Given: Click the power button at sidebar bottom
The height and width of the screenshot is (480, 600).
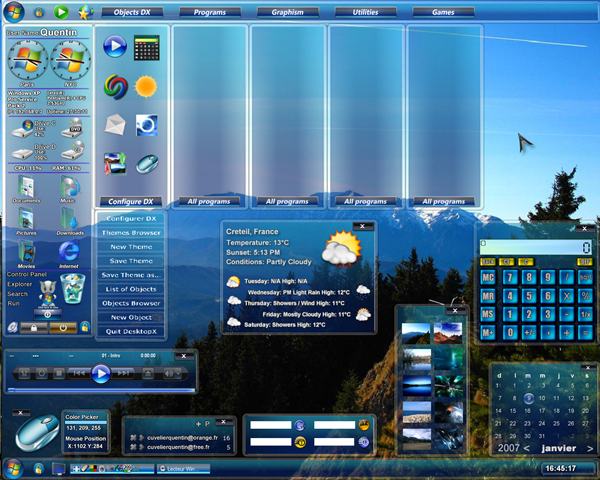Looking at the screenshot, I should (63, 328).
